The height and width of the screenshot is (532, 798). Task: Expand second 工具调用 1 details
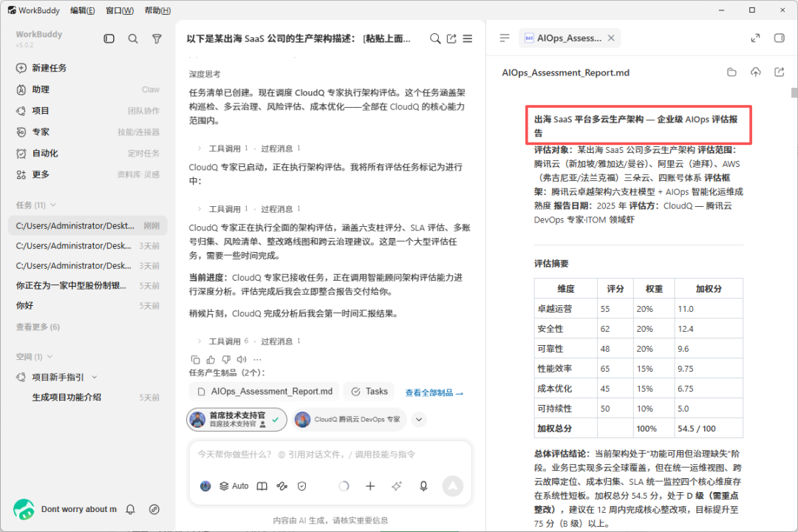[223, 208]
